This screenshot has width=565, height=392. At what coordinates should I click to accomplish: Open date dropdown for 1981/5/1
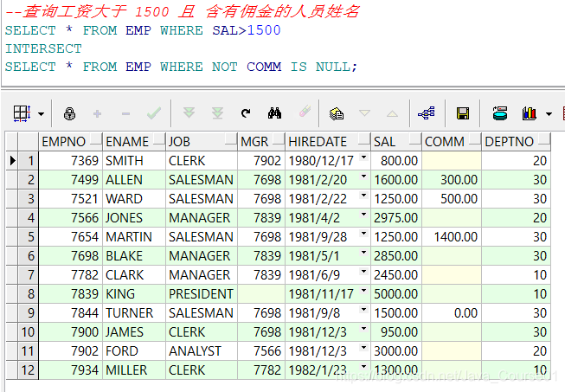coord(364,253)
